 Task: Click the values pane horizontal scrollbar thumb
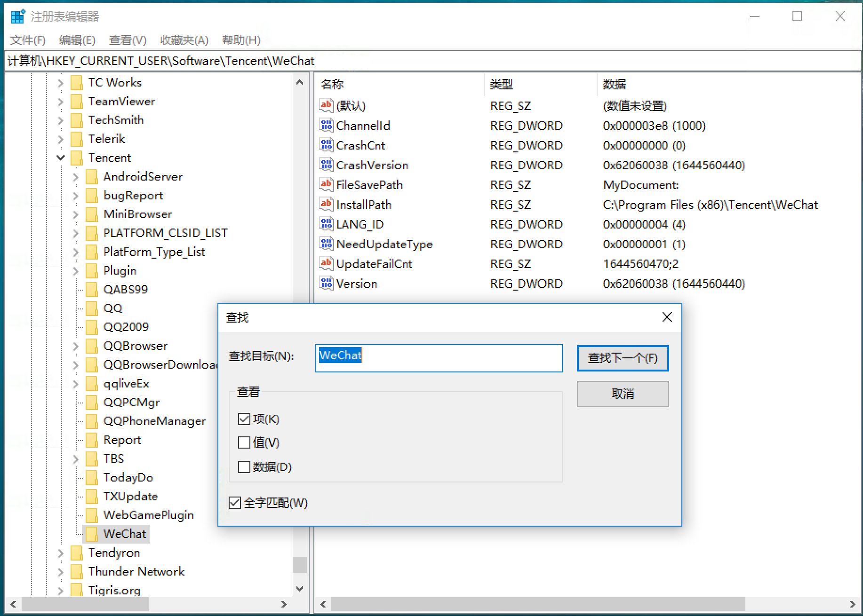click(x=538, y=604)
